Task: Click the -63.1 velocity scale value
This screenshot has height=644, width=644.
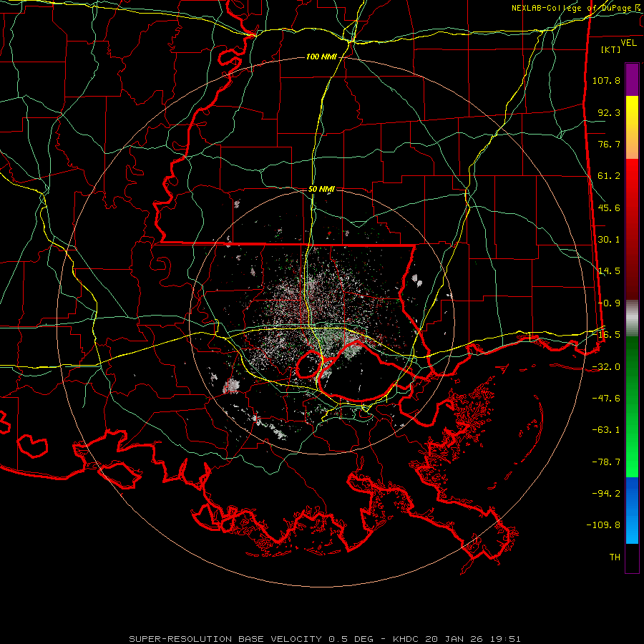Action: pos(606,430)
